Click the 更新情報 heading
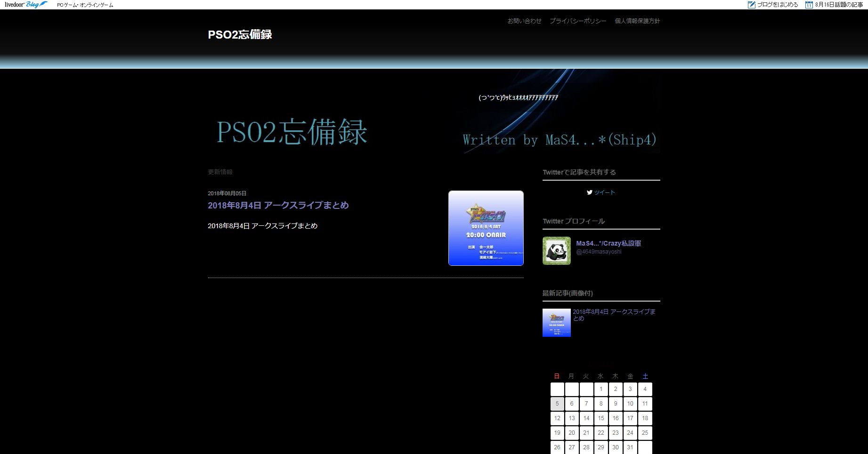The image size is (868, 454). (220, 172)
